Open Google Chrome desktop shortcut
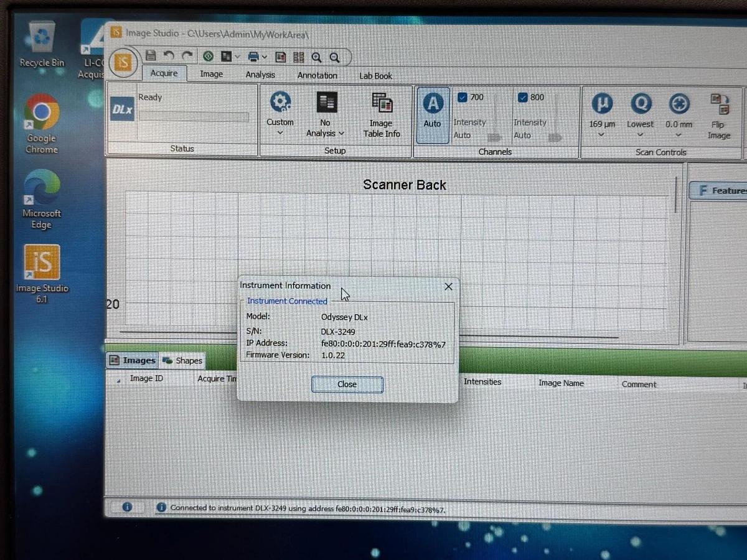Viewport: 747px width, 560px height. tap(42, 124)
